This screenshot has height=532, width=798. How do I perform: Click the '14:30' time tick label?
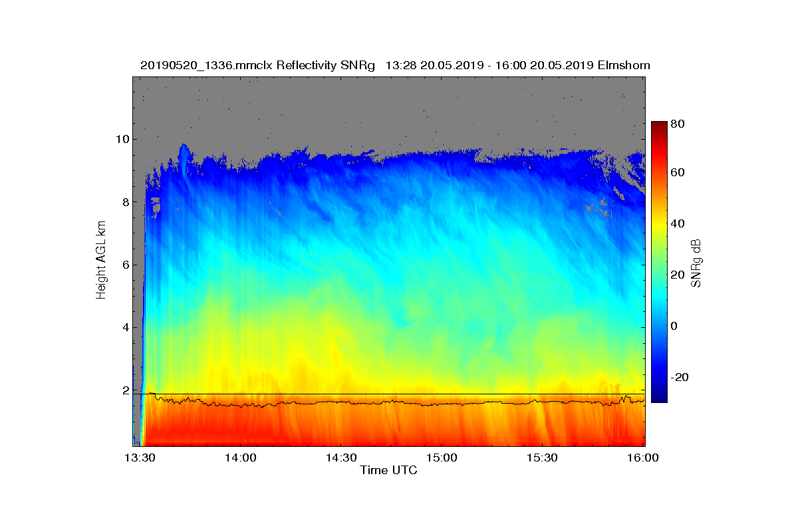(x=340, y=458)
